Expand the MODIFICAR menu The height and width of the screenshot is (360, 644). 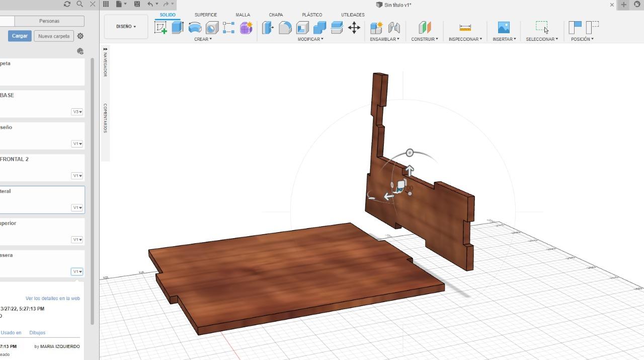(310, 39)
